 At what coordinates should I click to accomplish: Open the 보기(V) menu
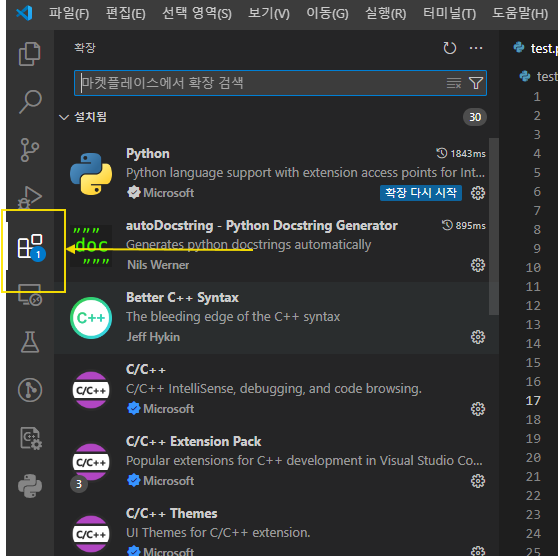[269, 14]
